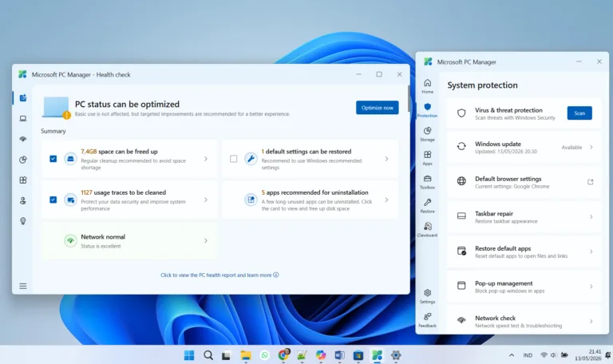Expand the apps recommended for uninstallation chevron
The image size is (613, 364).
[386, 200]
